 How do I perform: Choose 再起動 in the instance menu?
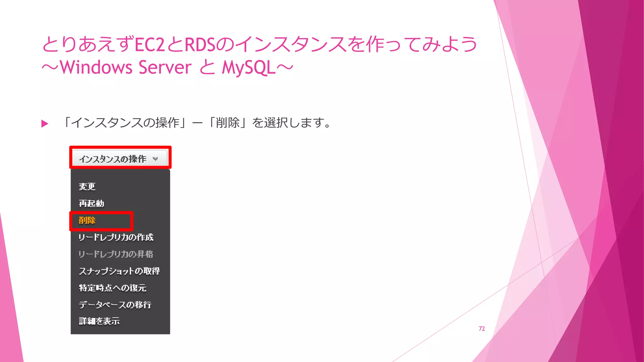pos(92,203)
